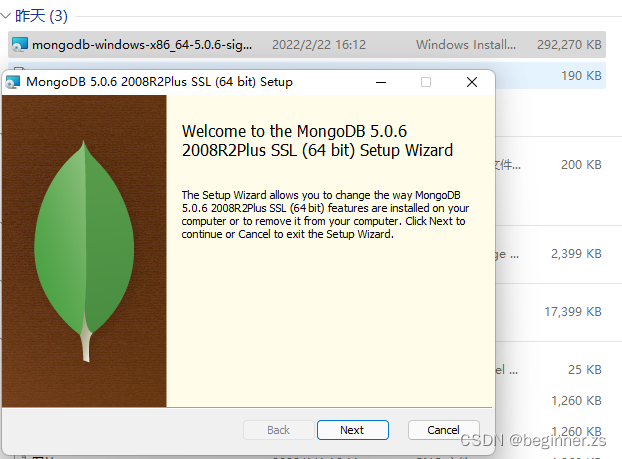Screen dimensions: 622x459
Task: Close the MongoDB Setup window
Action: click(x=472, y=82)
